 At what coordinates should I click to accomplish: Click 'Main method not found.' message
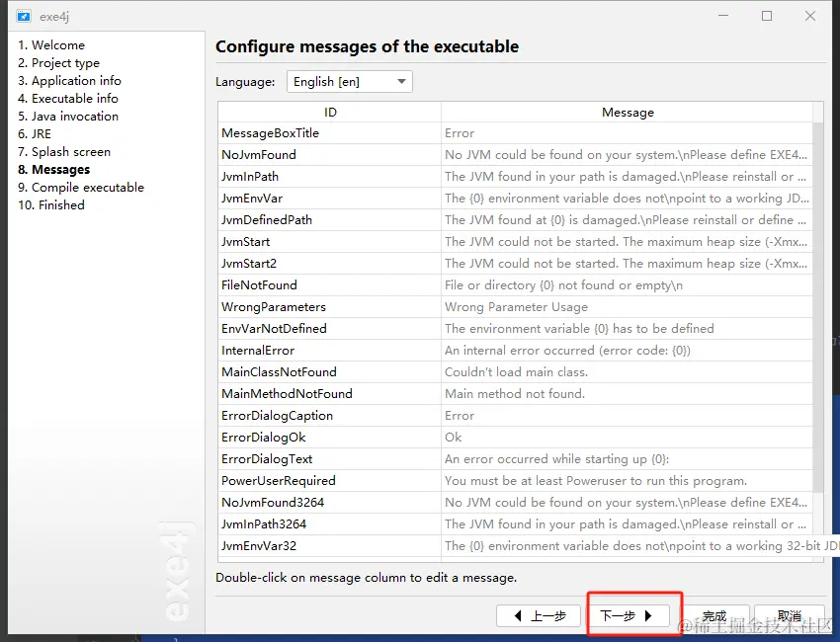point(627,393)
